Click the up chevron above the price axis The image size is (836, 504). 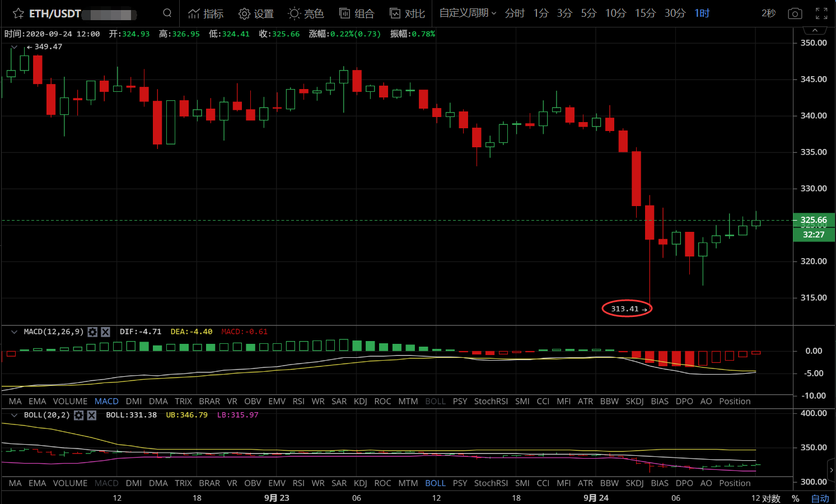(x=815, y=30)
